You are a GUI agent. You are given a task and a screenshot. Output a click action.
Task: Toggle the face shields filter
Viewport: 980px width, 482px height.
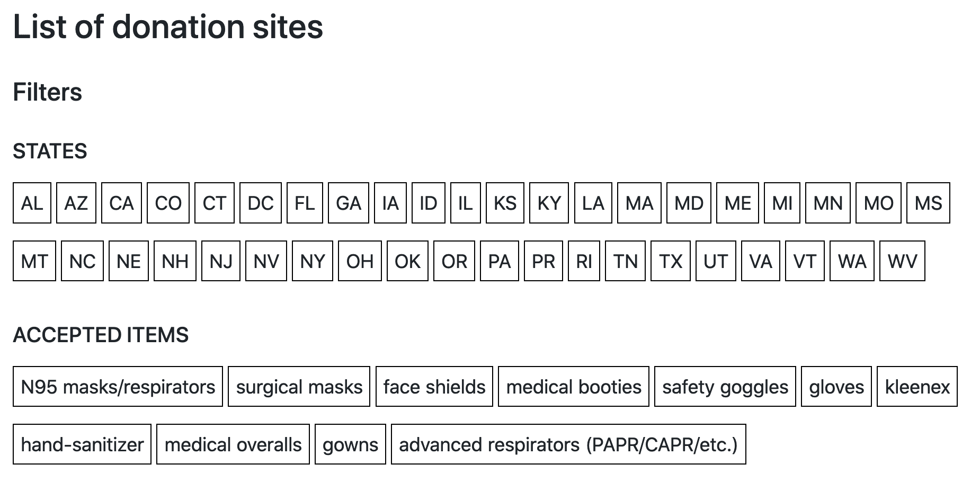pos(434,387)
